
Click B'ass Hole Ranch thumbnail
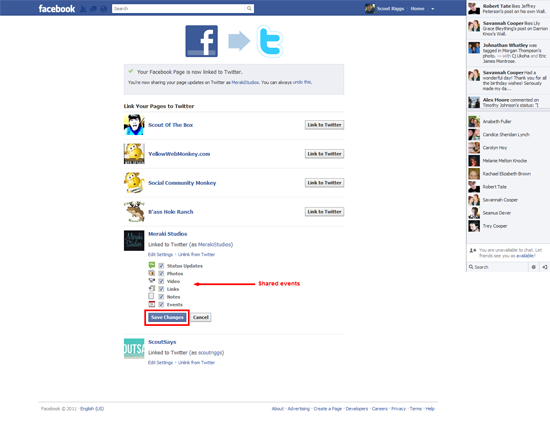134,212
